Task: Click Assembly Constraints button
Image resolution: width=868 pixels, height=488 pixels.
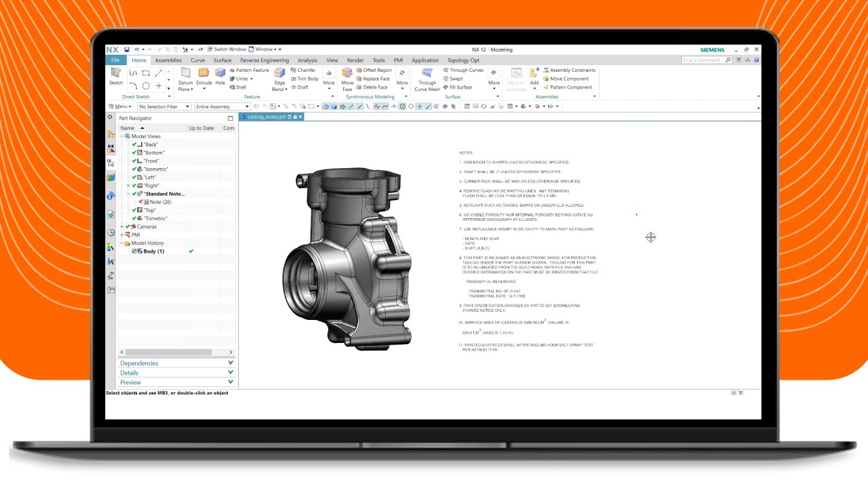Action: point(569,70)
